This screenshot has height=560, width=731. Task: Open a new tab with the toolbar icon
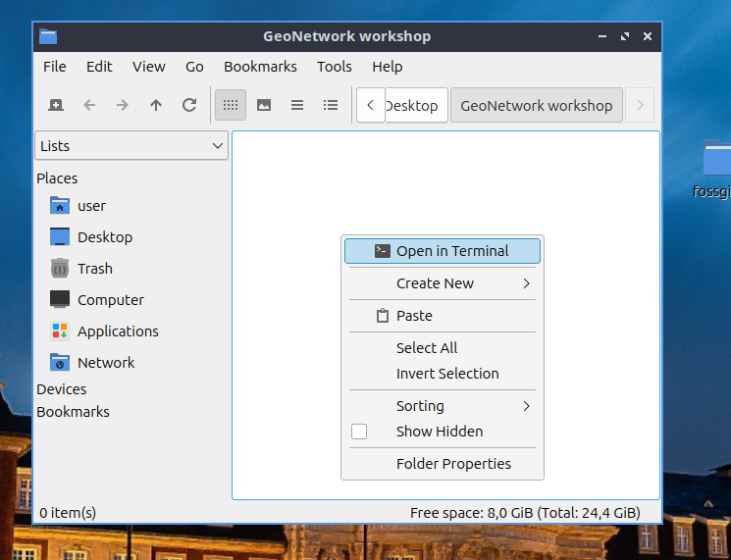(56, 105)
